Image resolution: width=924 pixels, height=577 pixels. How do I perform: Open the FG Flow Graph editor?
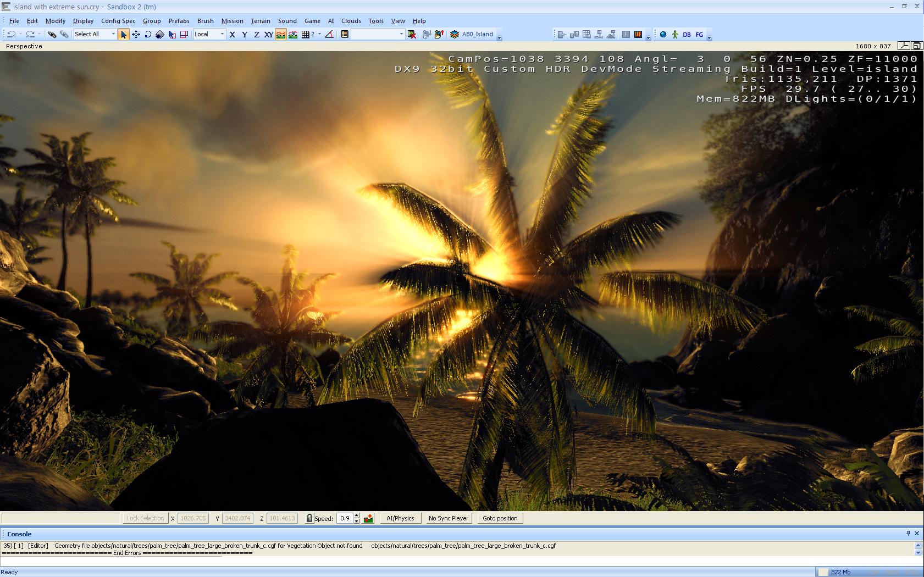point(699,34)
